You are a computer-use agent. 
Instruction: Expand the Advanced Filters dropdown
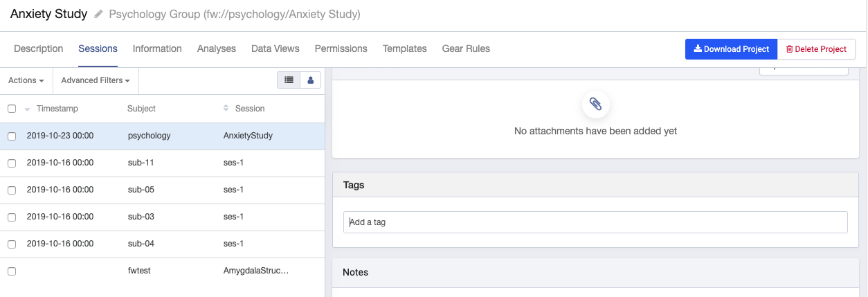pyautogui.click(x=96, y=80)
